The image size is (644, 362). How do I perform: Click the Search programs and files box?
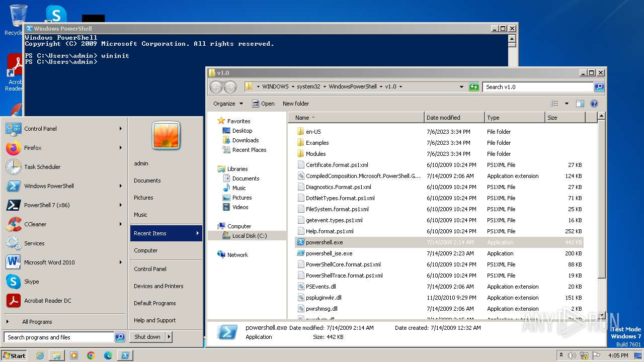pos(59,337)
